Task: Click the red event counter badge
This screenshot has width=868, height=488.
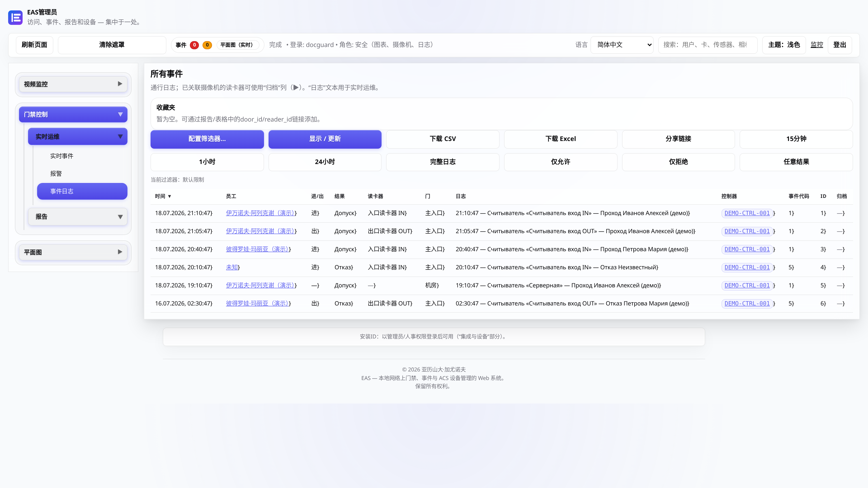Action: (194, 45)
